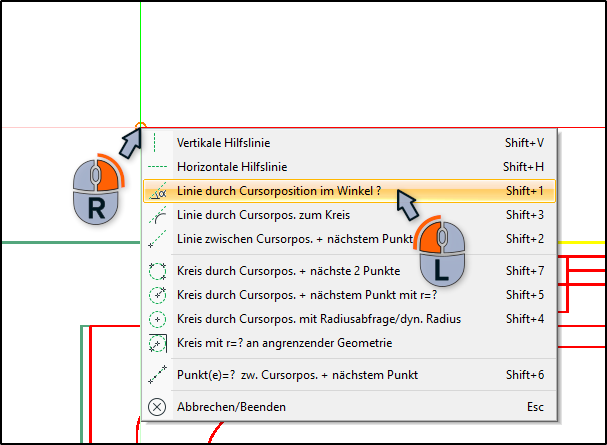This screenshot has height=445, width=607.
Task: Click the vertical dashed line icon
Action: [155, 143]
